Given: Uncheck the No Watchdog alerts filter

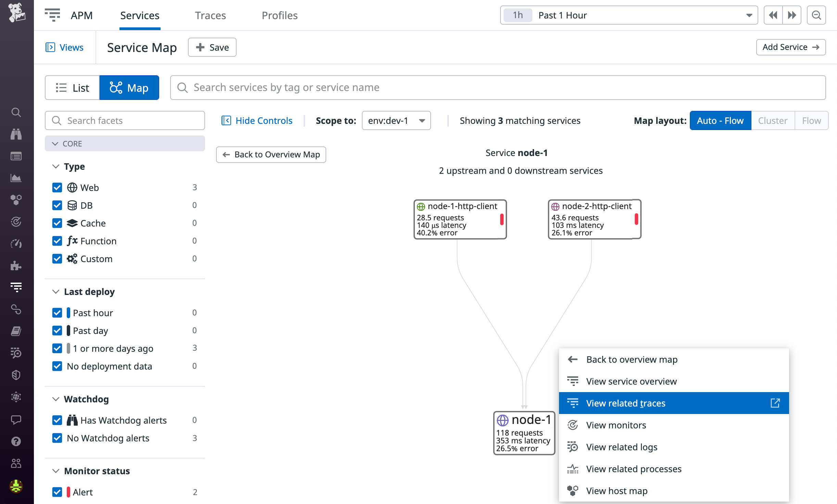Looking at the screenshot, I should pyautogui.click(x=57, y=438).
